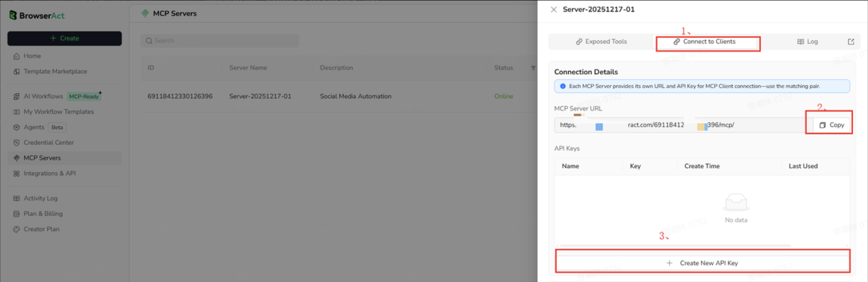Open Activity Log
This screenshot has width=868, height=282.
coord(40,198)
